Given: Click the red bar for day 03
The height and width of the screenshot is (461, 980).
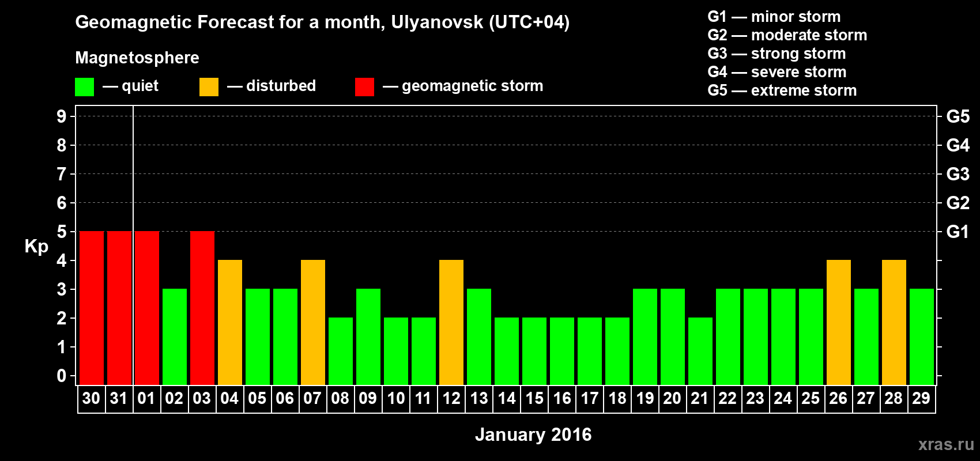Looking at the screenshot, I should (x=202, y=308).
